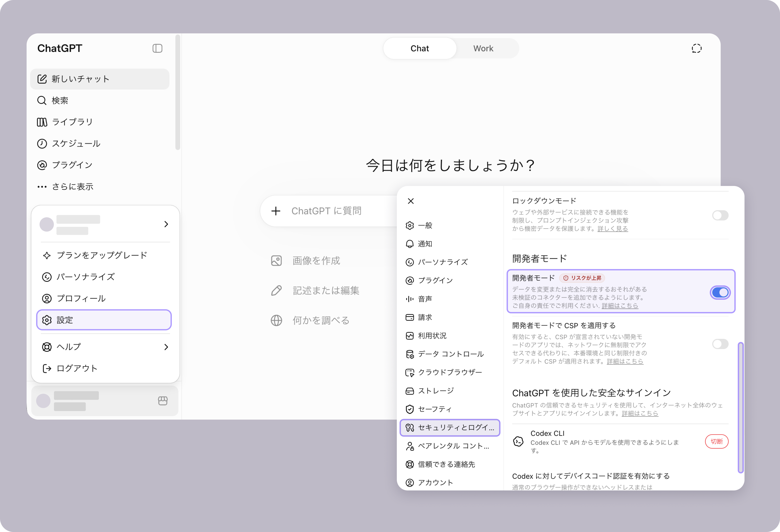Click the 利用状況 chart icon
This screenshot has width=780, height=532.
coord(410,335)
